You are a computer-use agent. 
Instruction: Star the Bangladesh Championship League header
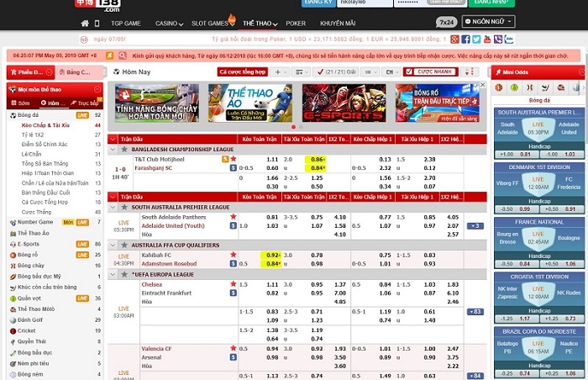124,148
